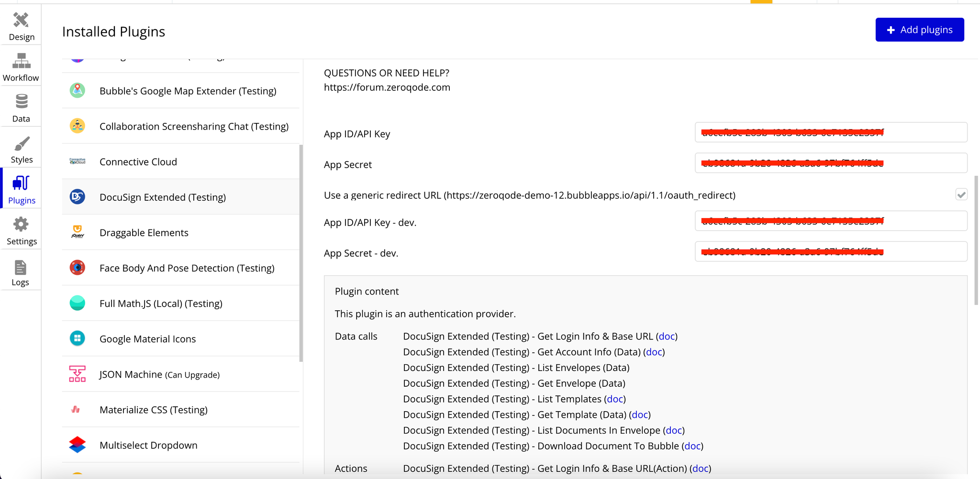
Task: Click the Draggable Elements jQuery icon
Action: tap(78, 232)
